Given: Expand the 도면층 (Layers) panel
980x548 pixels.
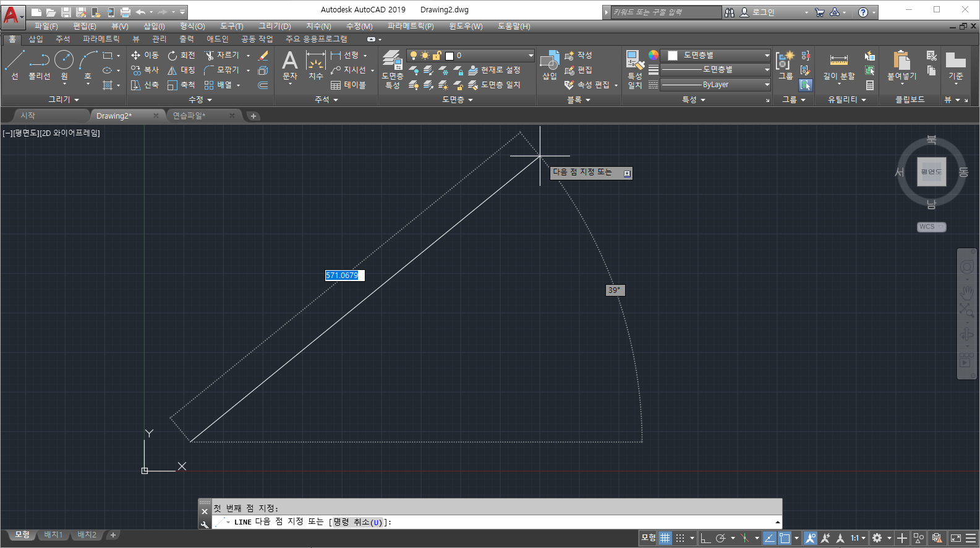Looking at the screenshot, I should 458,99.
